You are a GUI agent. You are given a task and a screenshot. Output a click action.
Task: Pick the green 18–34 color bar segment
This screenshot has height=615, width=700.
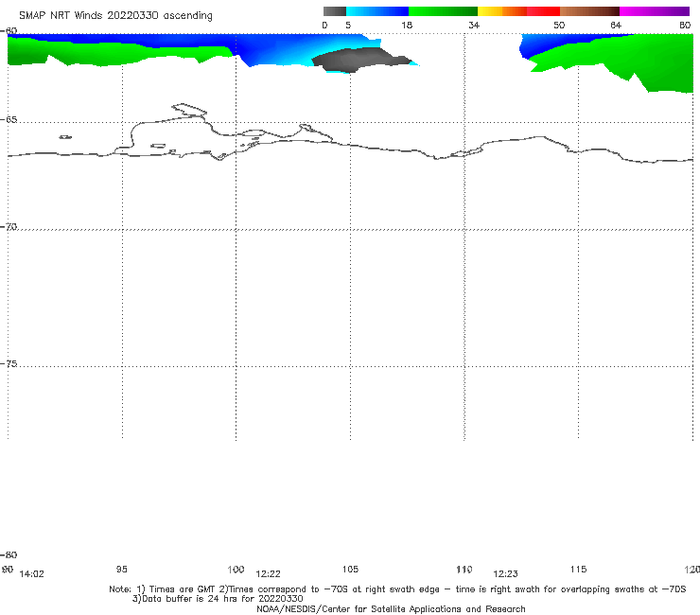click(x=443, y=11)
